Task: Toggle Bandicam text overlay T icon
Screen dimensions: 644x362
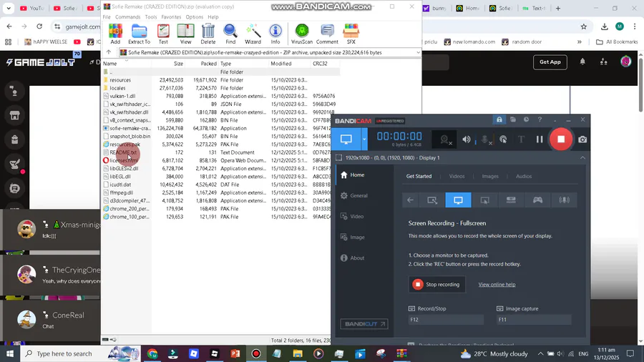Action: (x=521, y=140)
